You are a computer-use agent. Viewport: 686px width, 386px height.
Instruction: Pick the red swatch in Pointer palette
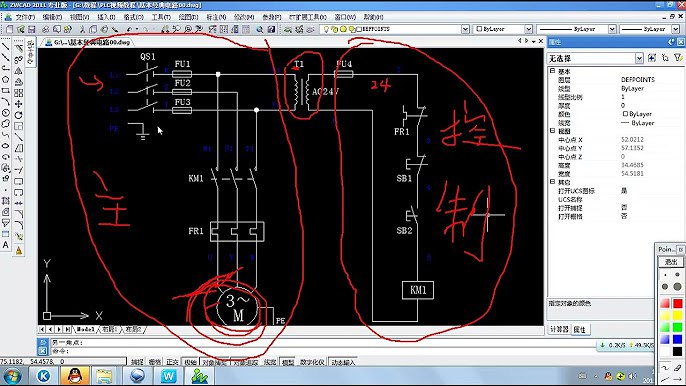coord(678,304)
